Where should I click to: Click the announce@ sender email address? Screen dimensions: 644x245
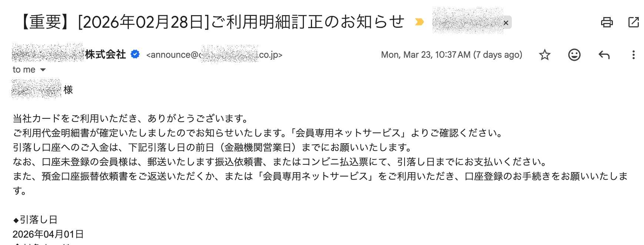214,55
